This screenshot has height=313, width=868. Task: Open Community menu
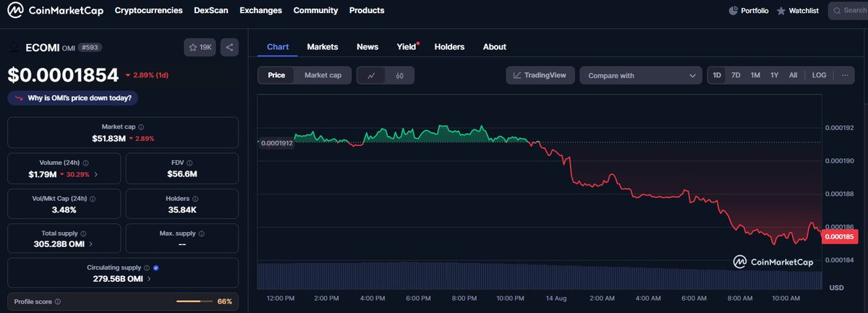coord(315,11)
